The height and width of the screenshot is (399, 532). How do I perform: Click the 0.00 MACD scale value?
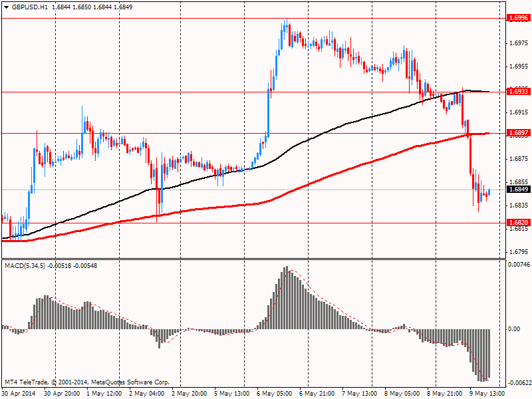click(514, 329)
